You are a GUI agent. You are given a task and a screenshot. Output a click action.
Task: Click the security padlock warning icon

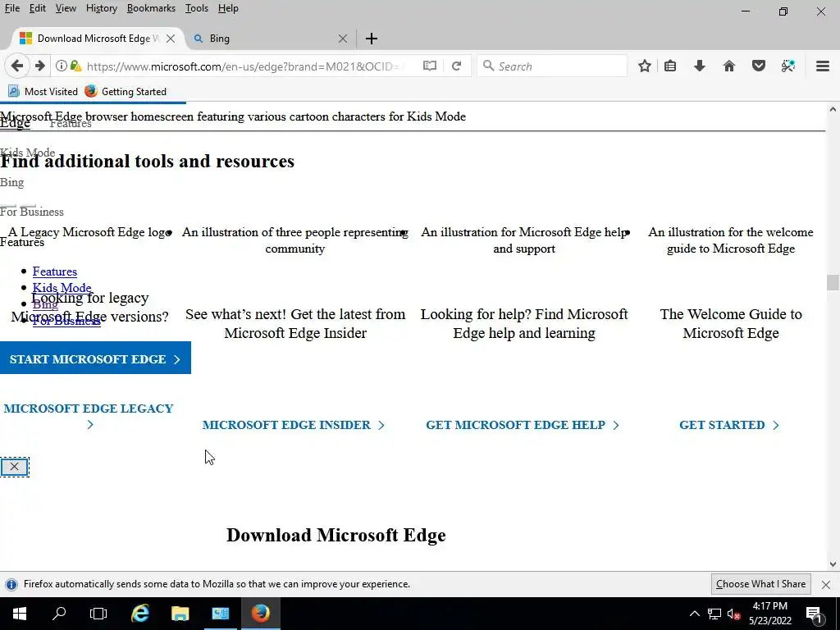point(76,66)
